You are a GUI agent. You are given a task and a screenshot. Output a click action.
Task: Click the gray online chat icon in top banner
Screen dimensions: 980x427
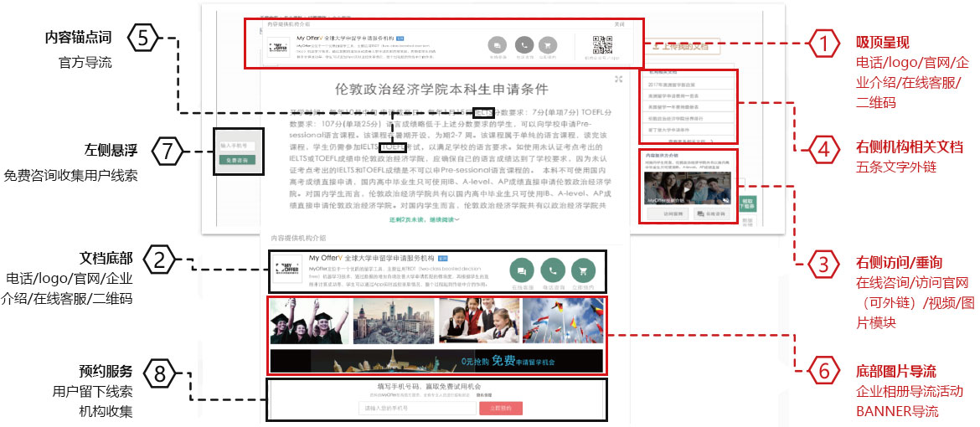click(x=498, y=46)
